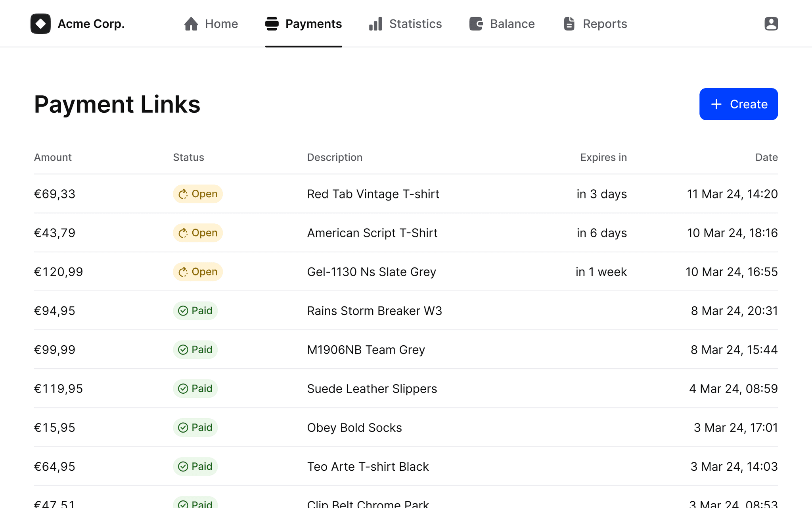This screenshot has height=508, width=812.
Task: Toggle the Paid badge for Obey Bold Socks
Action: pos(195,427)
